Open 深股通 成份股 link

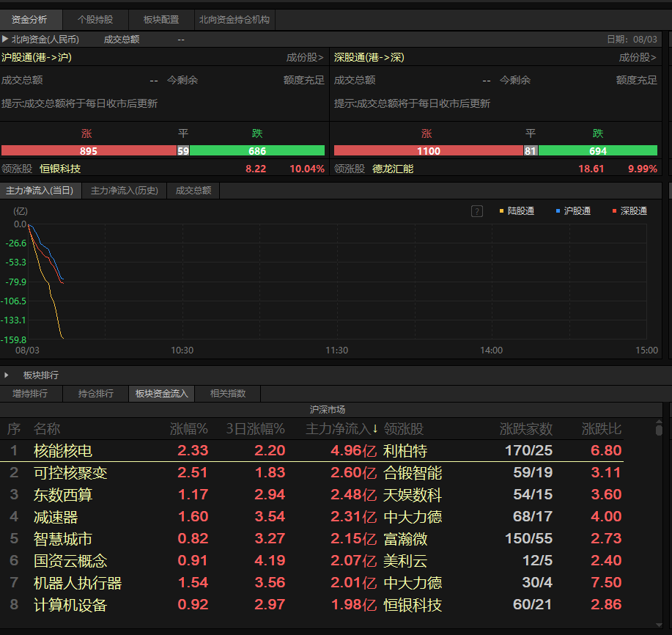point(638,57)
